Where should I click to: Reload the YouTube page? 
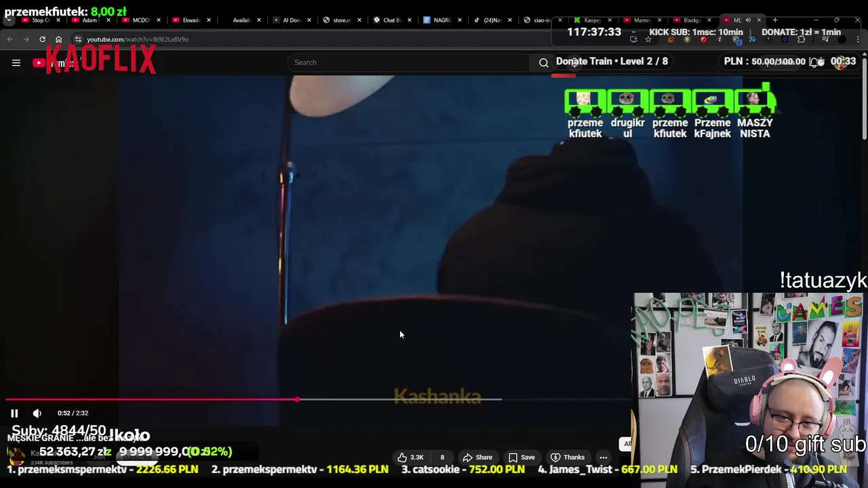click(42, 39)
